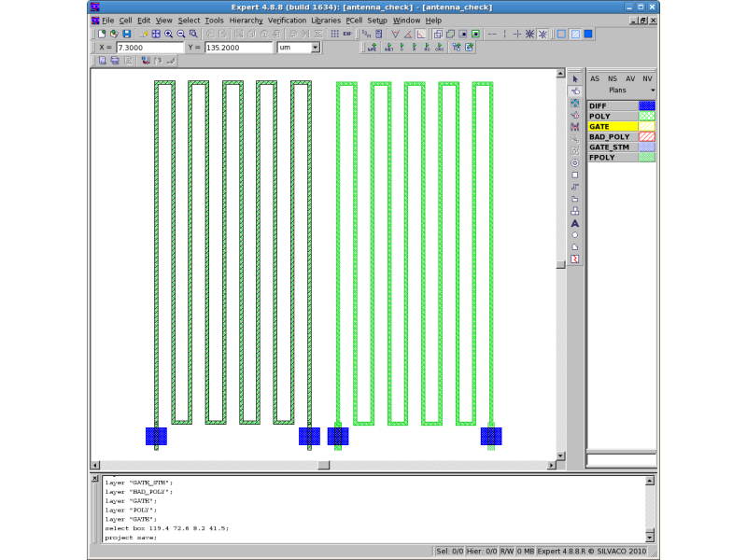Click the Save project icon
The width and height of the screenshot is (747, 560).
pos(126,34)
